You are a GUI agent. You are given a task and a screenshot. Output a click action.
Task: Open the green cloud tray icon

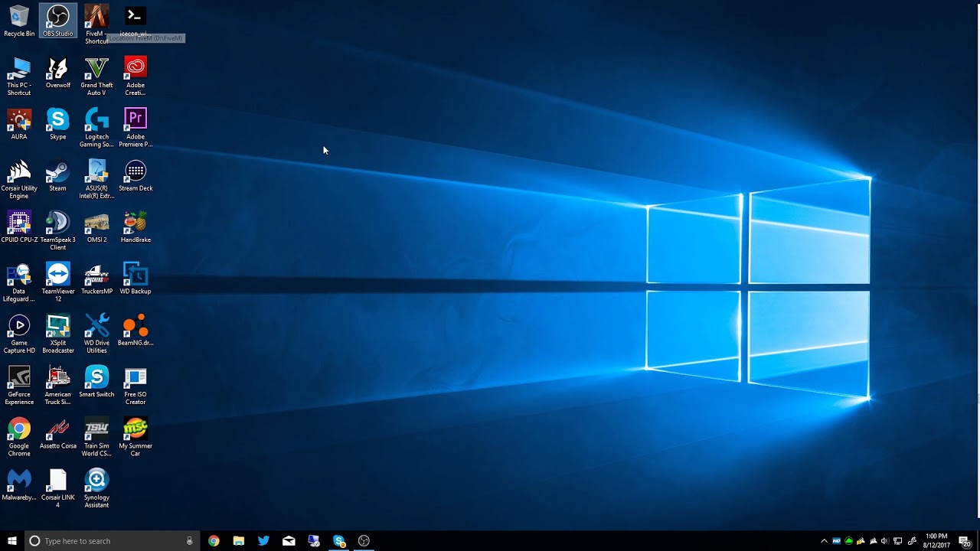[x=848, y=541]
